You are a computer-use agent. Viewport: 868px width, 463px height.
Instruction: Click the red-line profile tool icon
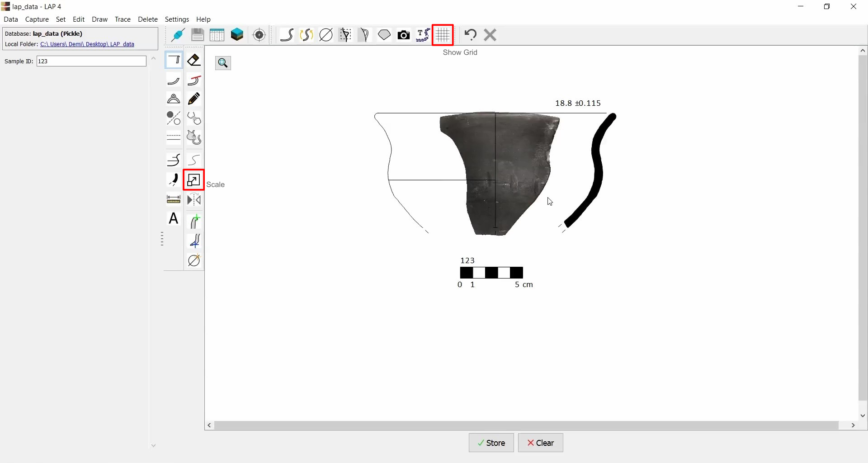coord(194,80)
